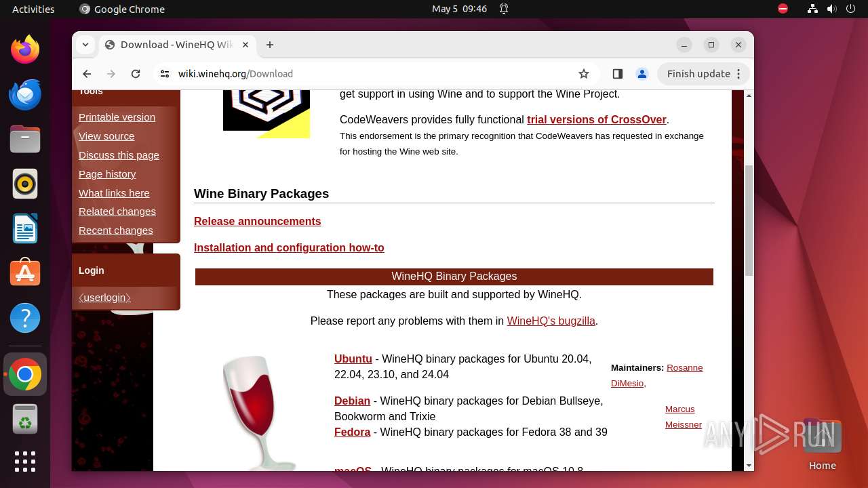Open What links here link
868x488 pixels.
coord(114,193)
